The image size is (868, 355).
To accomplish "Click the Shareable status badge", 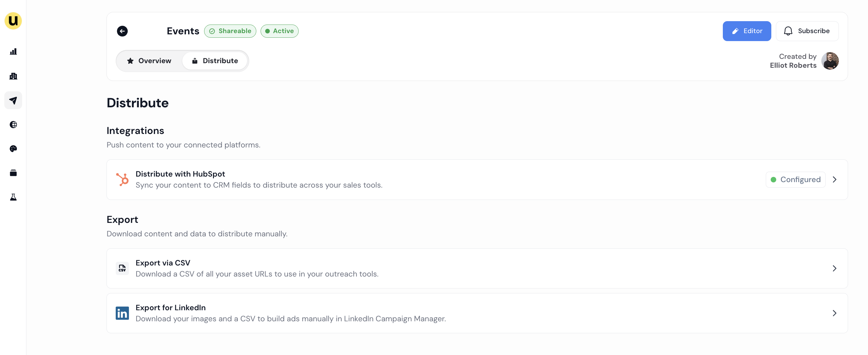I will 230,31.
